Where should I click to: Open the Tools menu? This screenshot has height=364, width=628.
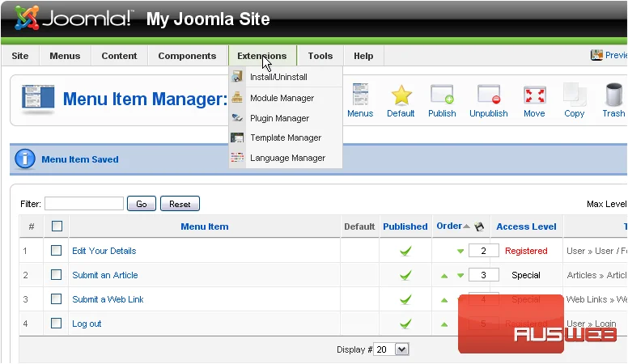(x=320, y=56)
